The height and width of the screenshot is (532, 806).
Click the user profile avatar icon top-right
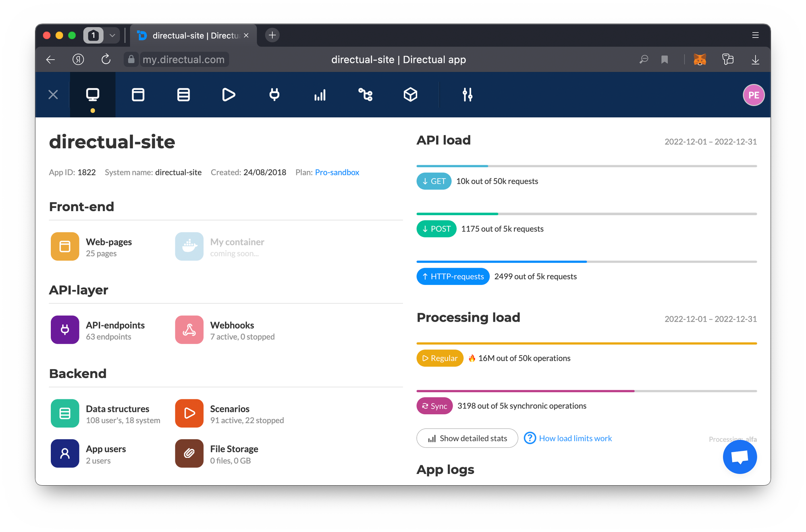pos(753,94)
